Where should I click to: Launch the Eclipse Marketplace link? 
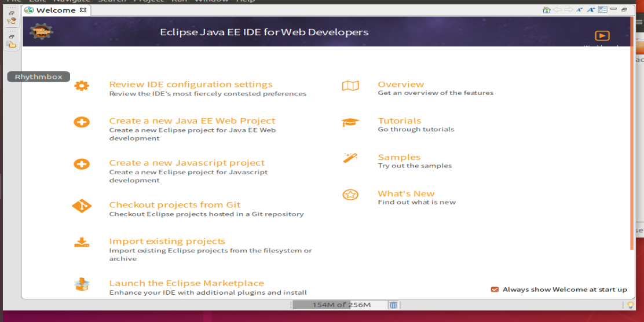click(186, 283)
